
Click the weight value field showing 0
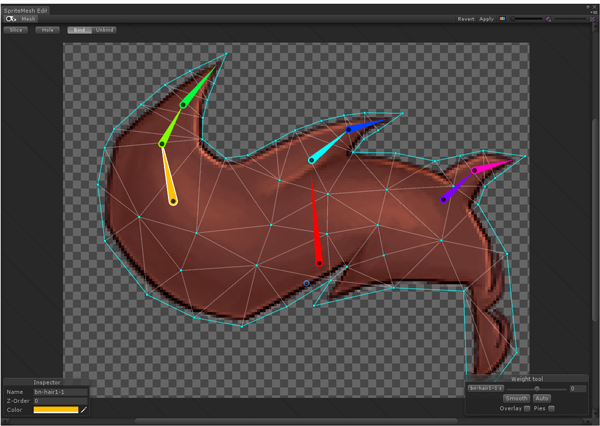pyautogui.click(x=578, y=388)
